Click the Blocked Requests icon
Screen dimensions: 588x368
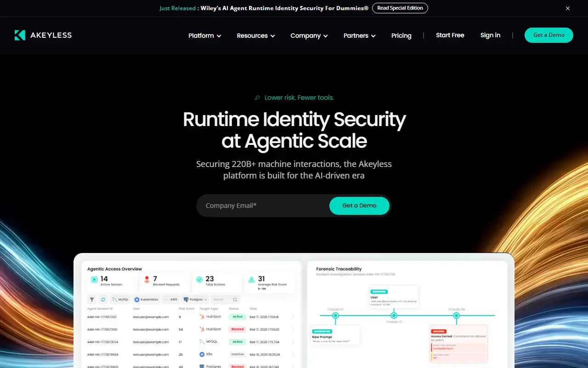click(147, 279)
